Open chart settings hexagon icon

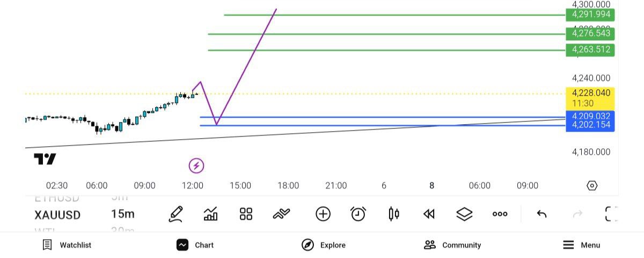[592, 185]
